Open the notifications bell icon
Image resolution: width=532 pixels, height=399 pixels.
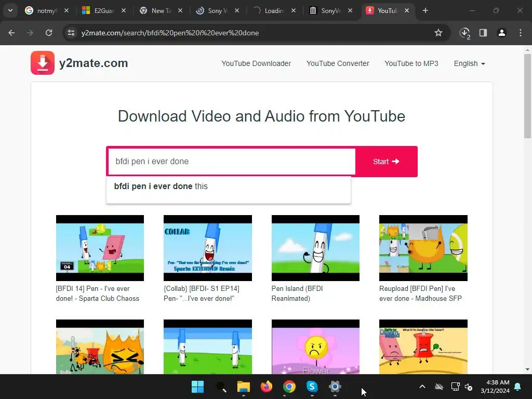(x=518, y=387)
